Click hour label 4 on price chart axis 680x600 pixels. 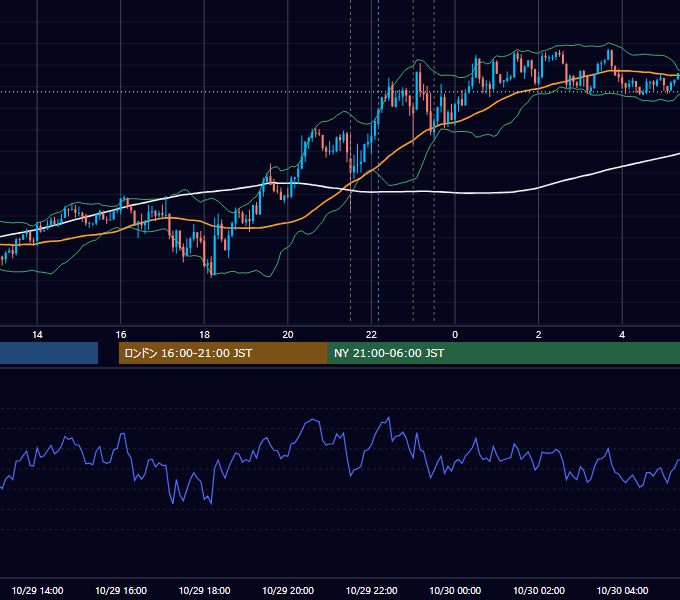point(622,334)
